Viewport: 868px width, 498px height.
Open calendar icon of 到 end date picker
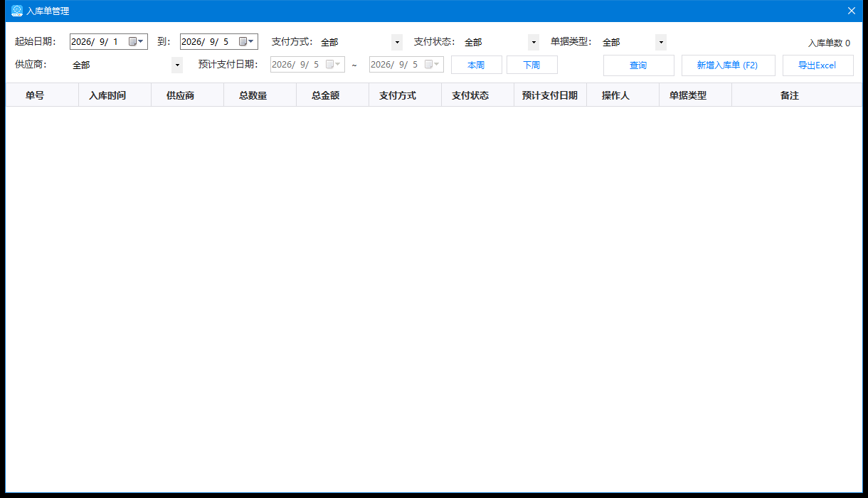click(x=246, y=42)
